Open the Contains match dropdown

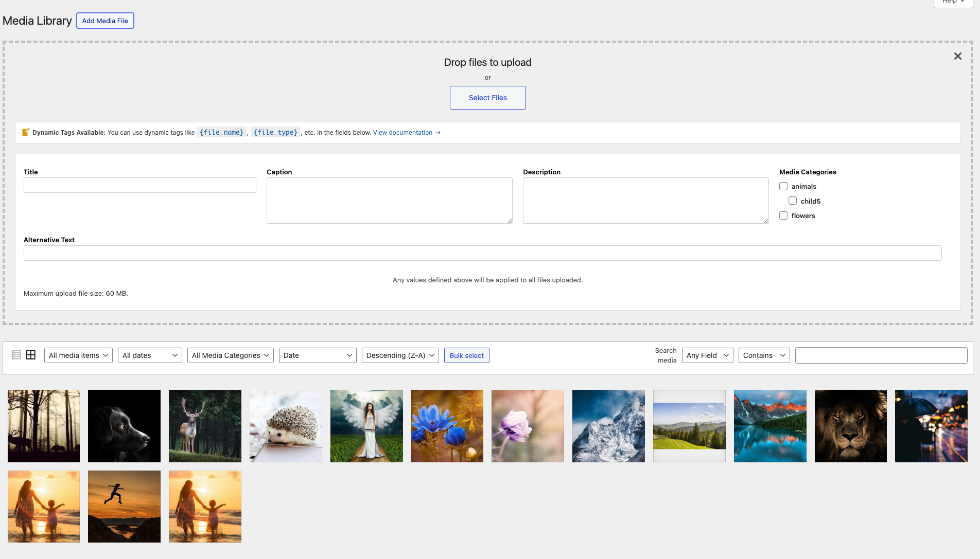[x=764, y=355]
